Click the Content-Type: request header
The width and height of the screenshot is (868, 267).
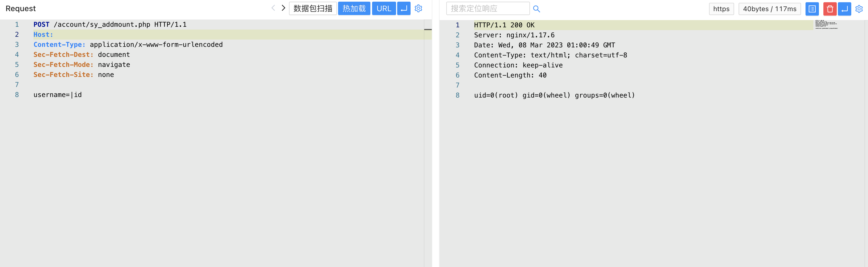coord(128,45)
